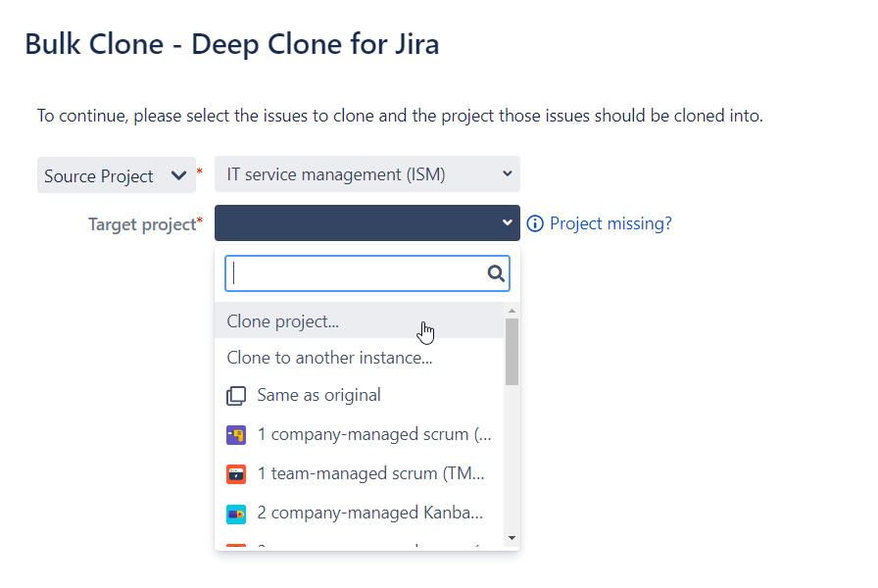
Task: Select Same as original as target project
Action: (x=318, y=395)
